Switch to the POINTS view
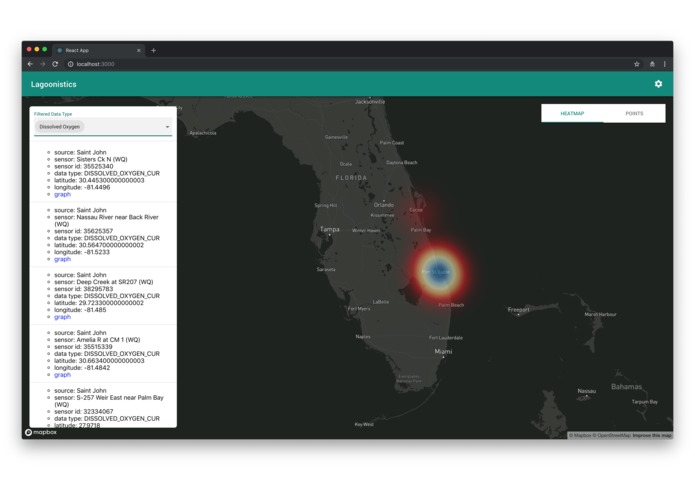Screen dimensions: 695x494 click(634, 113)
